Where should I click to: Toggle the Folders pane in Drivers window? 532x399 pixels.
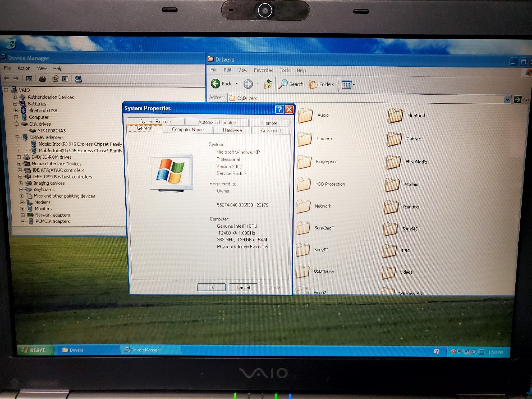(x=322, y=85)
